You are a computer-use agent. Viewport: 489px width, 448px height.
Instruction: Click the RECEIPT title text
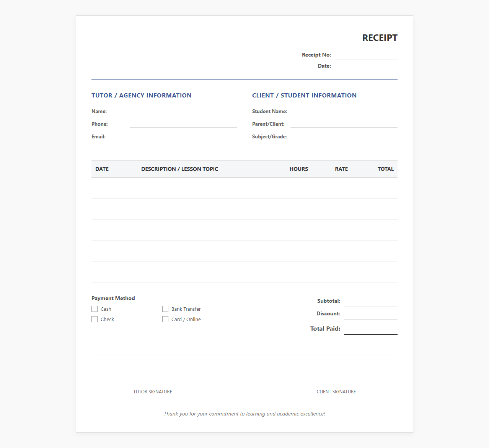tap(380, 38)
